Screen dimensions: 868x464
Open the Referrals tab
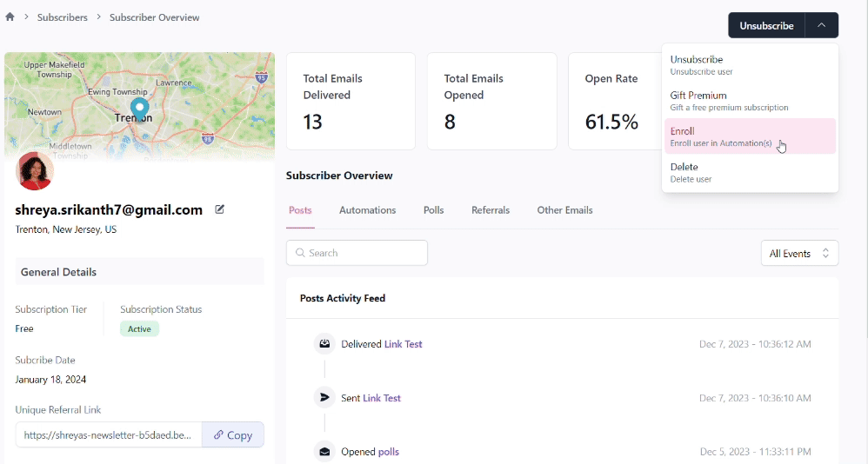(491, 210)
